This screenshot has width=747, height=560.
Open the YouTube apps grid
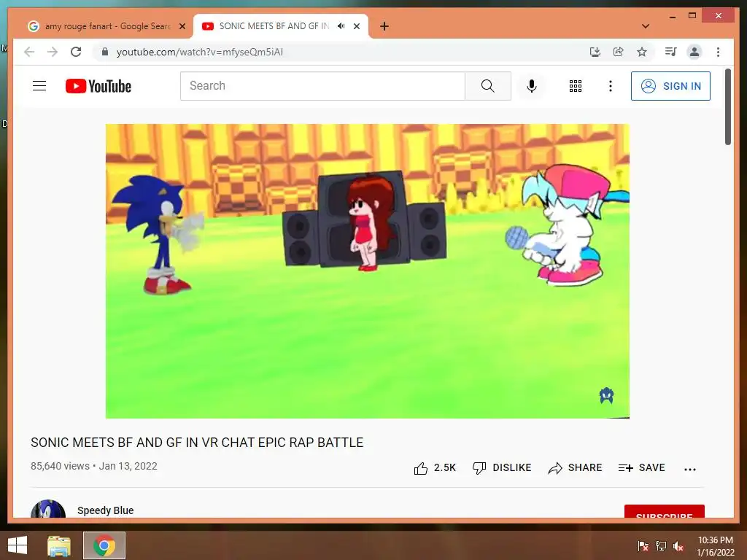tap(576, 86)
